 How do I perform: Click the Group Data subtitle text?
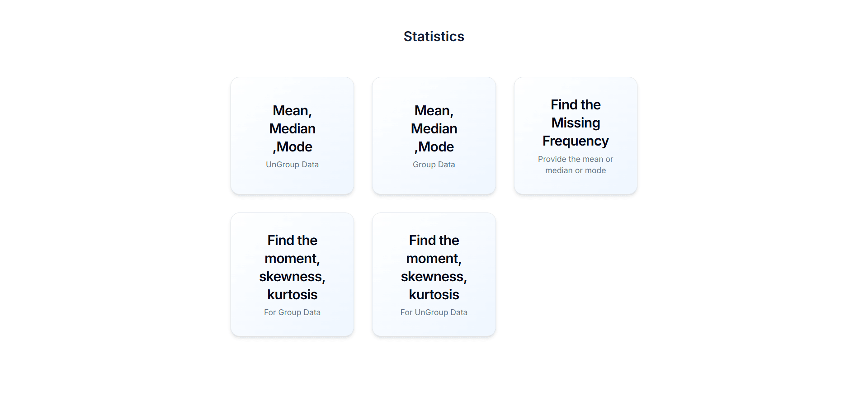434,165
